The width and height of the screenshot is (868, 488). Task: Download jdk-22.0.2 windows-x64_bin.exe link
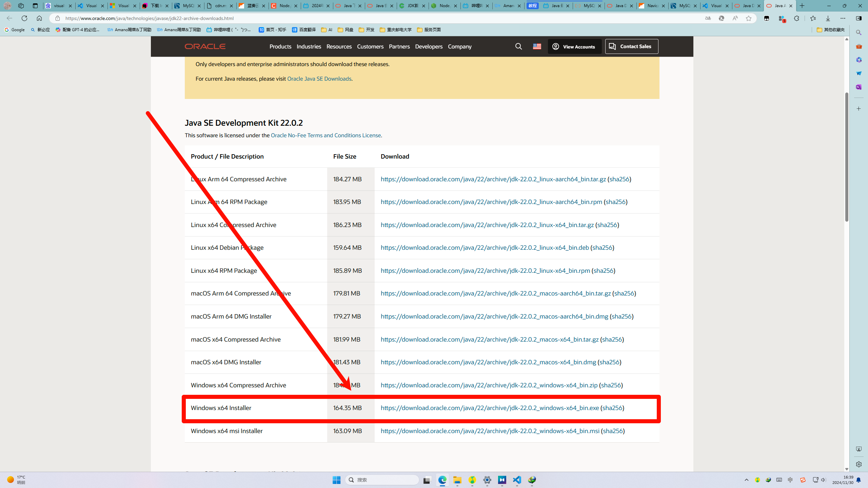point(490,408)
